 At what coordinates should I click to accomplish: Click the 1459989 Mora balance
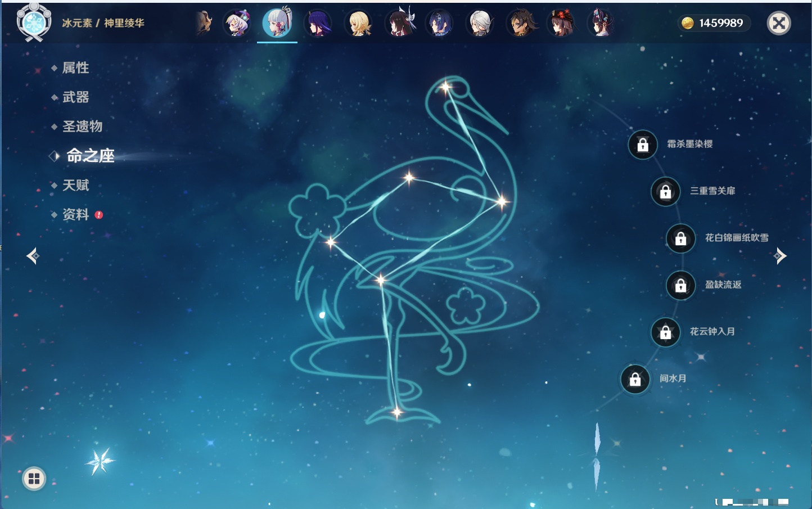pyautogui.click(x=721, y=23)
